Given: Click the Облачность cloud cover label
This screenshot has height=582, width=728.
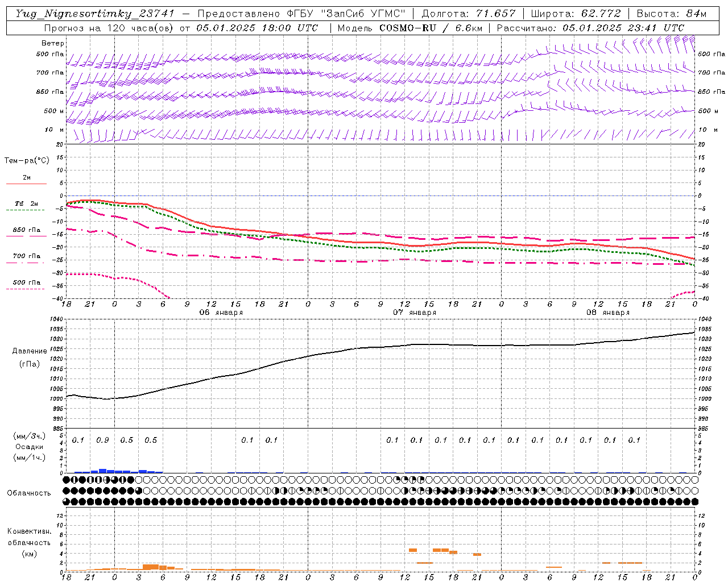Looking at the screenshot, I should [29, 493].
